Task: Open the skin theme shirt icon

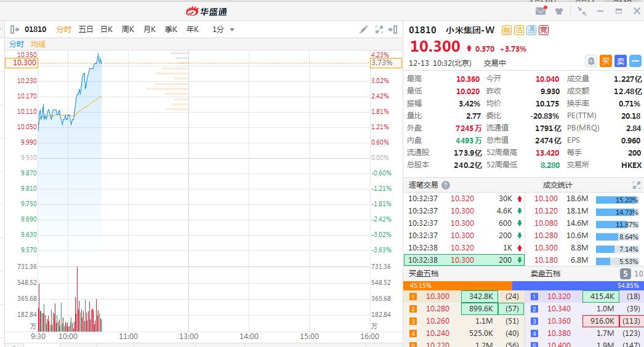Action: point(559,12)
